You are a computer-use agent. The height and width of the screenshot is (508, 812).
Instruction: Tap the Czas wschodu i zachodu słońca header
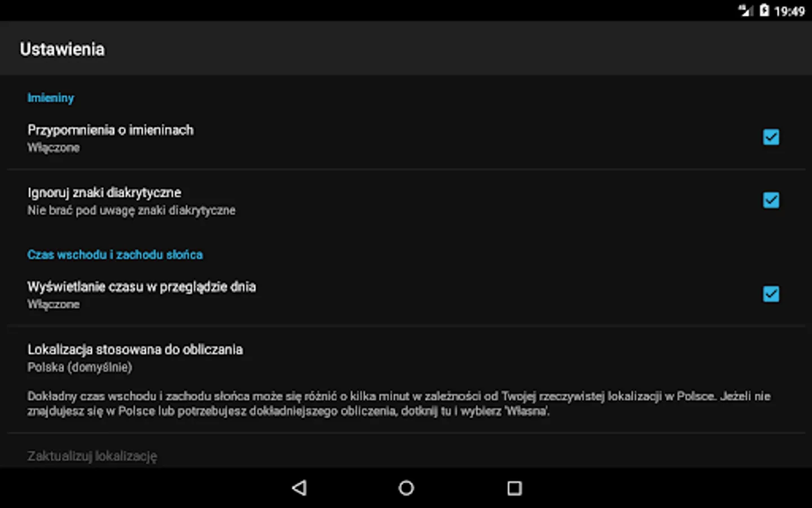(x=115, y=255)
